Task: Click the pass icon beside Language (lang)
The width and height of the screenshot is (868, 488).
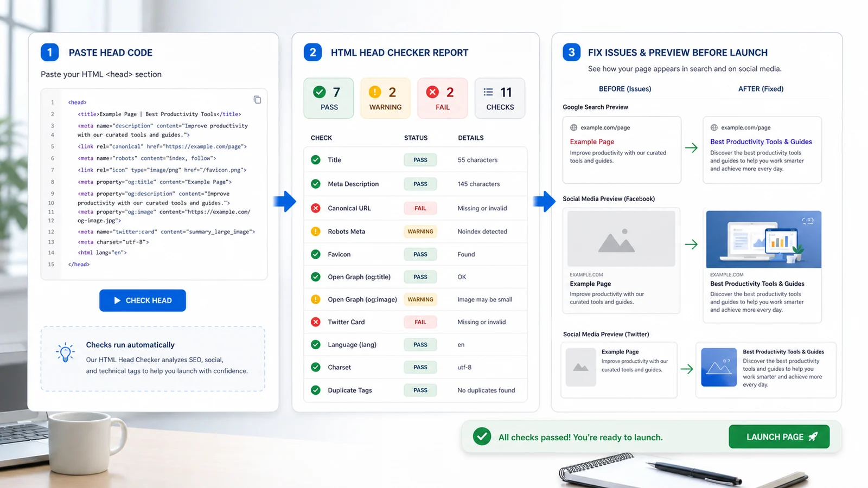Action: point(316,345)
